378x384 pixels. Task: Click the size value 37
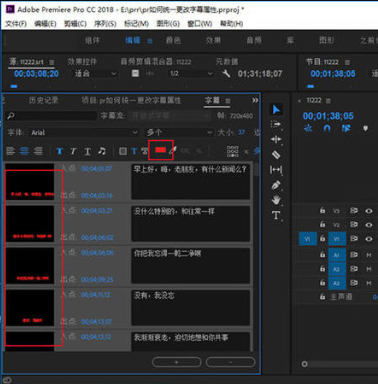pyautogui.click(x=241, y=133)
